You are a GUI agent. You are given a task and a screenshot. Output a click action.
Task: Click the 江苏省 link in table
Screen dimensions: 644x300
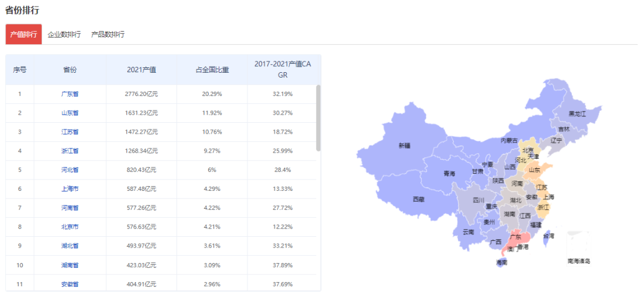(x=70, y=132)
